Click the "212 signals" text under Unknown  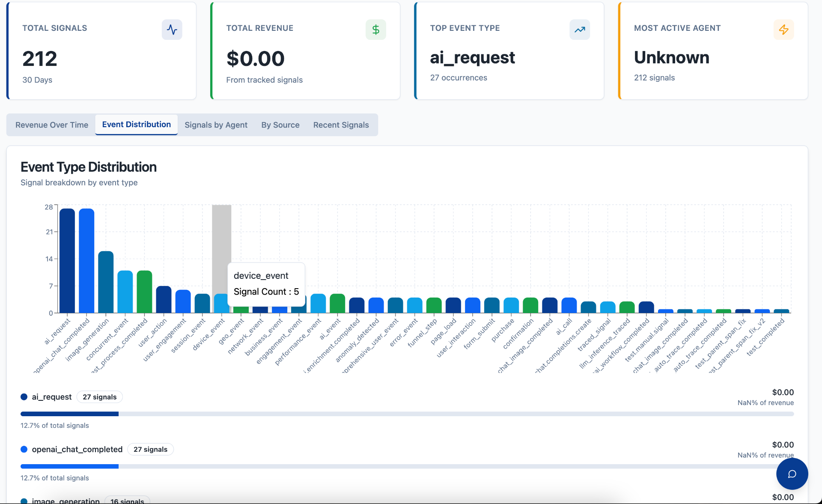[654, 78]
